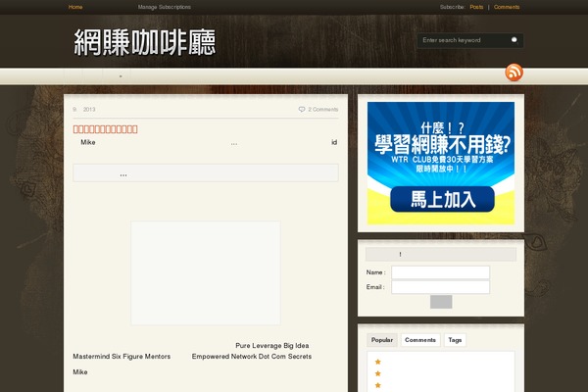The width and height of the screenshot is (588, 392).
Task: Click the search submit icon
Action: [514, 40]
